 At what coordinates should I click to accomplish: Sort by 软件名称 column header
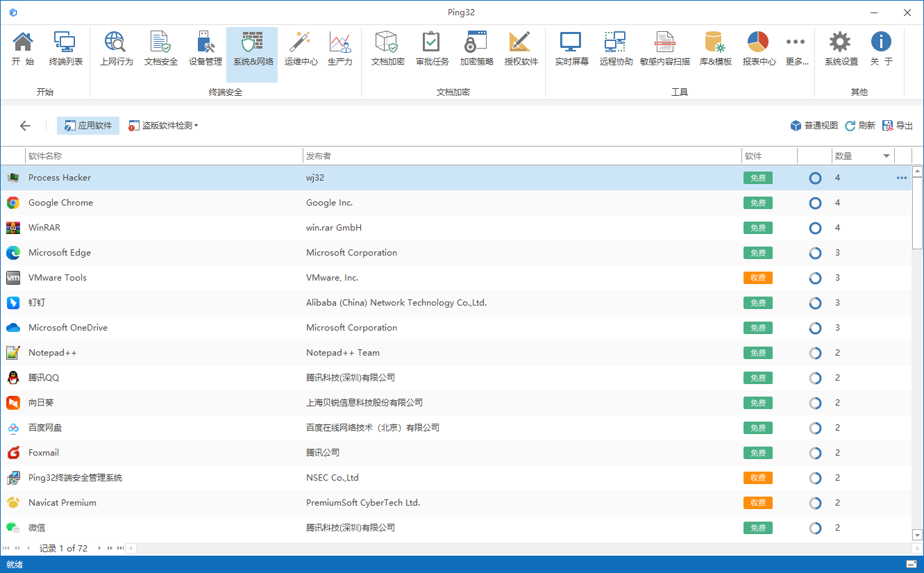[x=164, y=156]
